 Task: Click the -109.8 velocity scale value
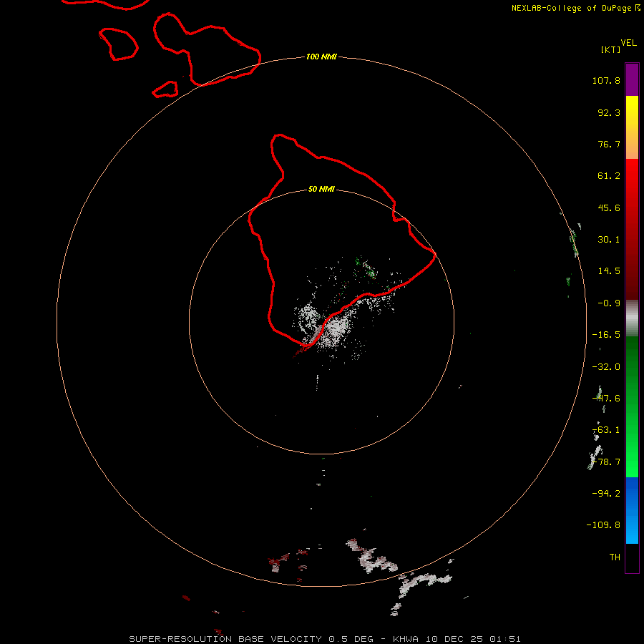tap(603, 525)
